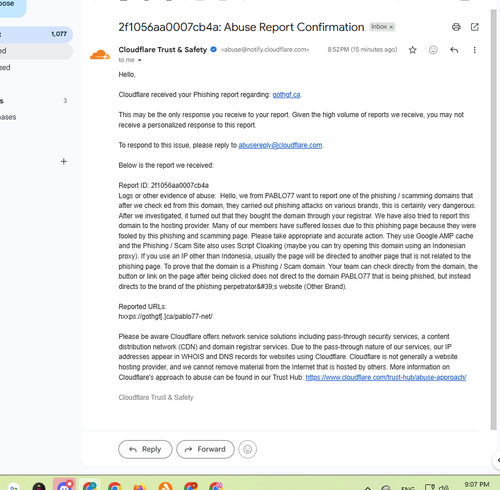Print this email with the printer icon
500x490 pixels.
(456, 27)
